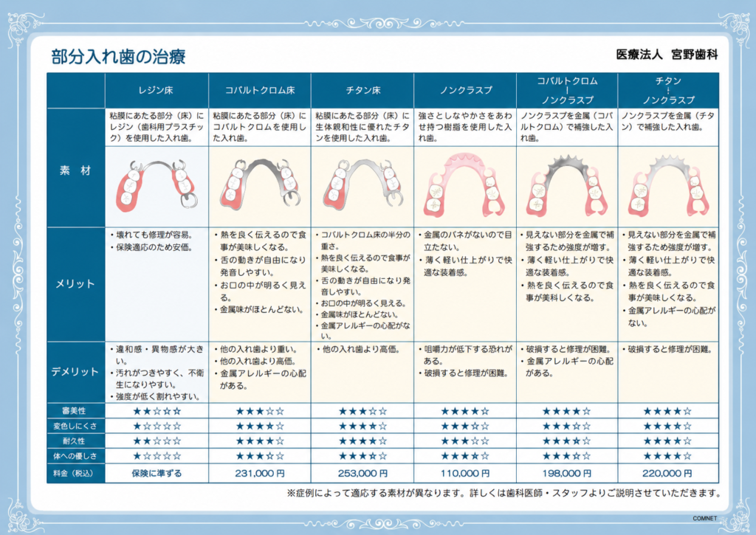The height and width of the screenshot is (535, 756).
Task: Click the メリット row header
Action: pyautogui.click(x=76, y=284)
